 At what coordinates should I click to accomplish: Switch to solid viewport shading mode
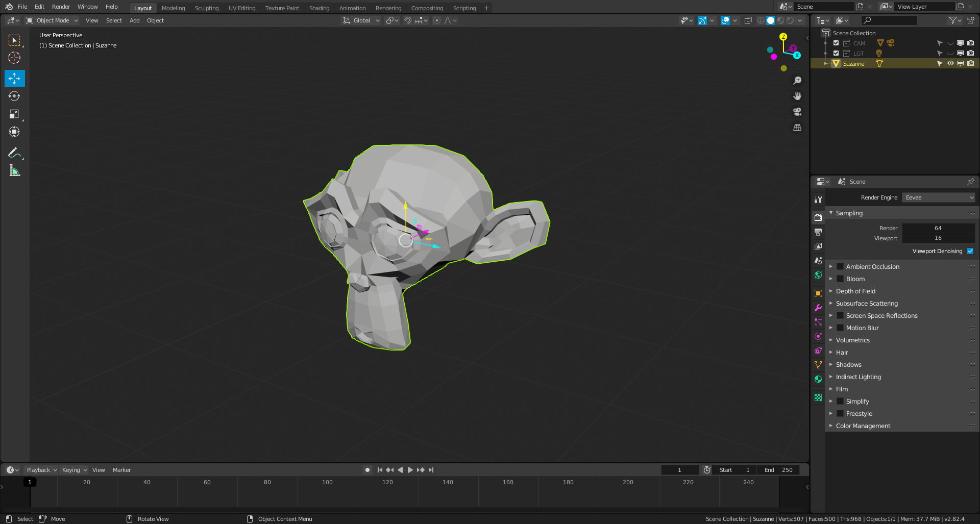click(x=771, y=20)
